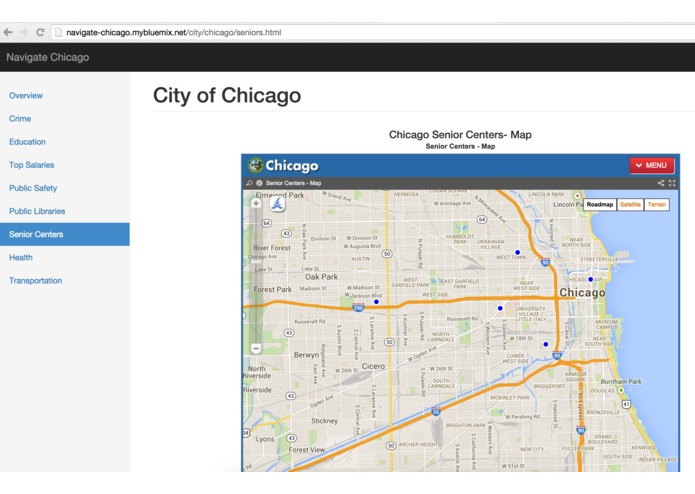Screen dimensions: 695x494
Task: Open the Public Safety section
Action: pos(33,188)
